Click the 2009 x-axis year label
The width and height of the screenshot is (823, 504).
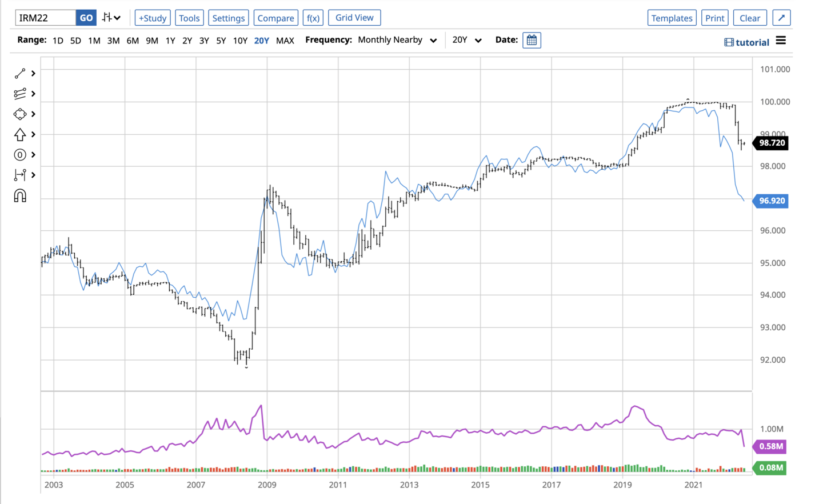click(267, 485)
